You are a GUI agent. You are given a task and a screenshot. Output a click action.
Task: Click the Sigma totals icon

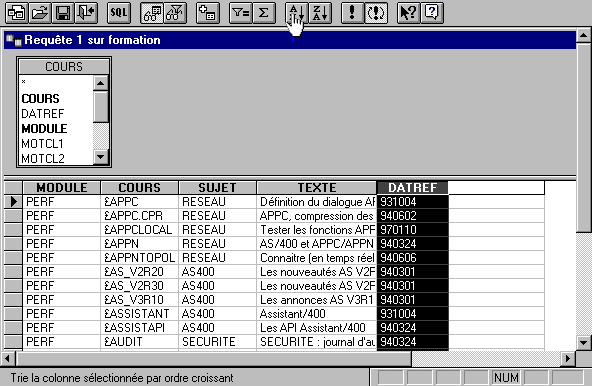point(264,13)
